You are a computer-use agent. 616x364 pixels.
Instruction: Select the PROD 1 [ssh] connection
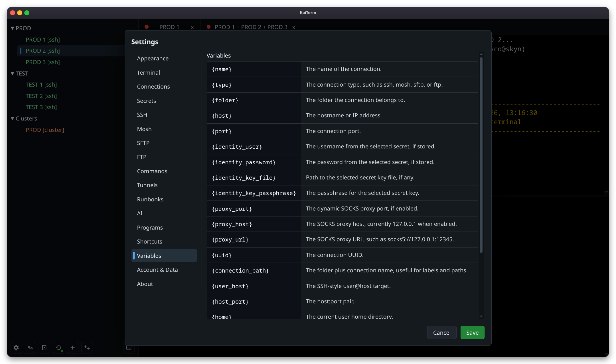click(43, 40)
